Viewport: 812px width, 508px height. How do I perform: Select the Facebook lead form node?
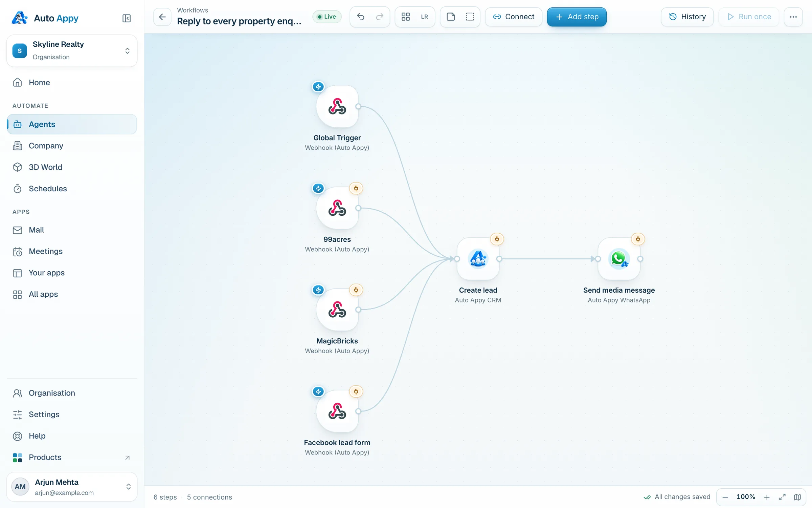coord(337,411)
